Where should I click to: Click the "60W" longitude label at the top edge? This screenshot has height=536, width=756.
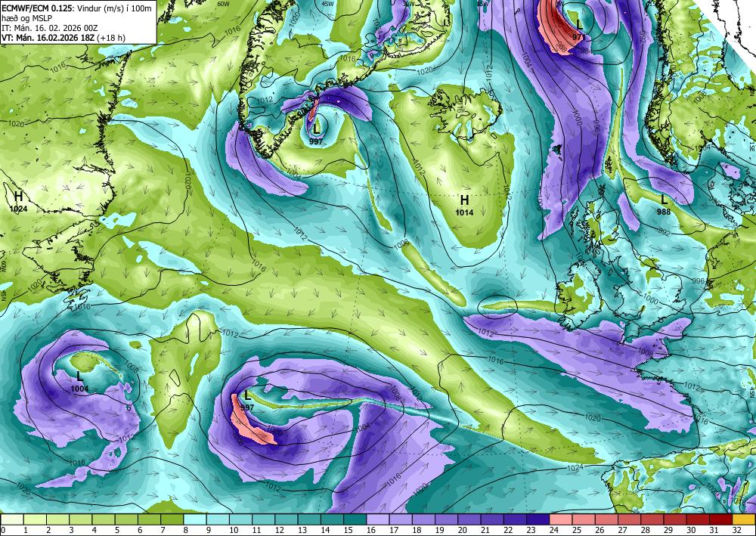click(223, 4)
